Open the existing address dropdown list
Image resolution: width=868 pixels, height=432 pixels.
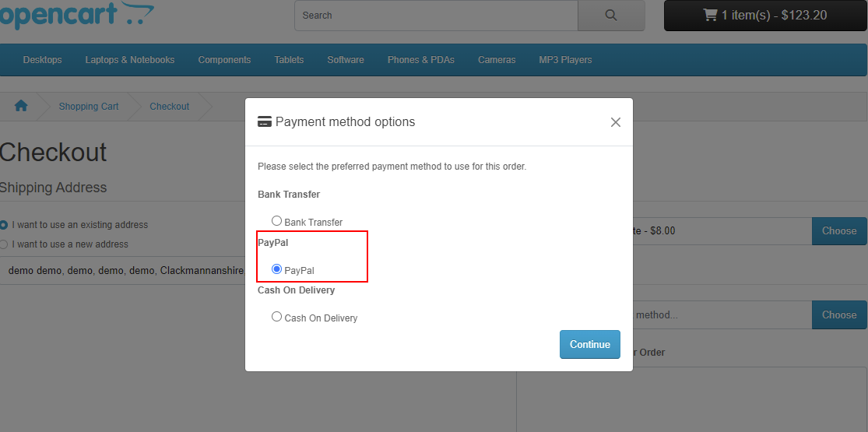click(x=122, y=271)
